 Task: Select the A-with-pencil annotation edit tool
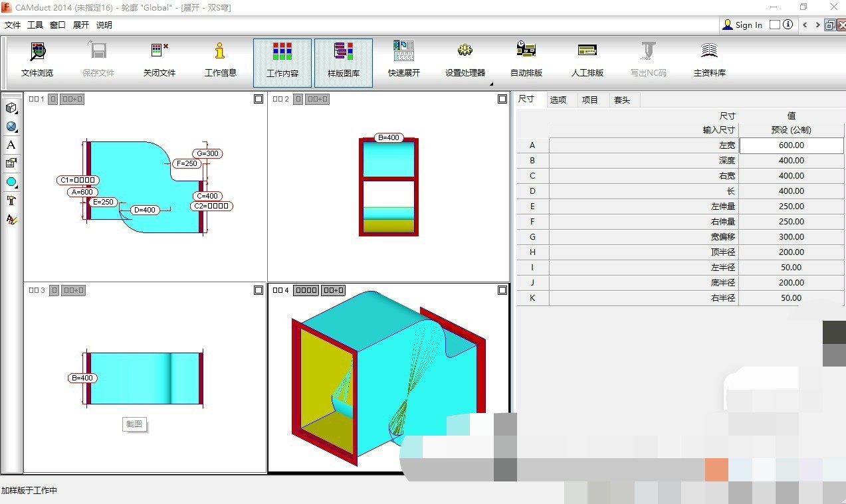[11, 219]
